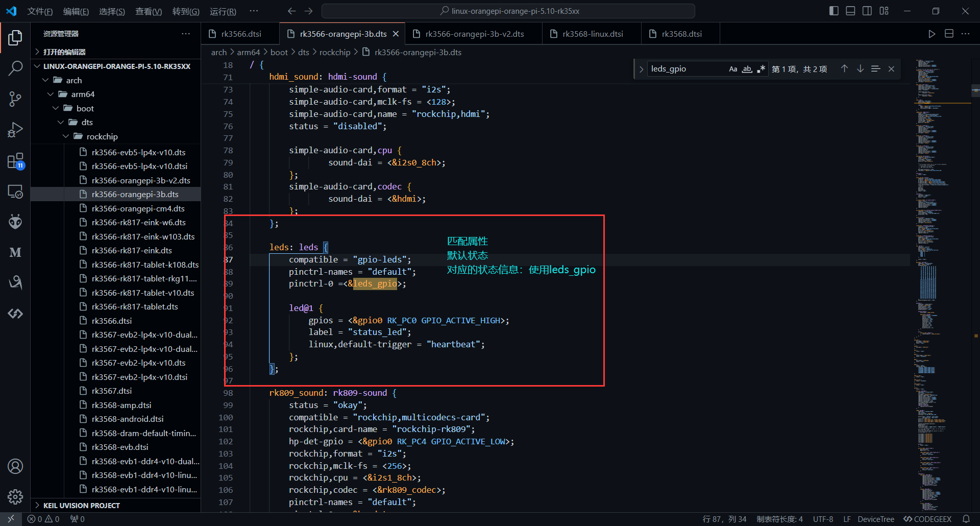The height and width of the screenshot is (526, 980).
Task: Toggle bottom panel visibility
Action: pyautogui.click(x=850, y=11)
